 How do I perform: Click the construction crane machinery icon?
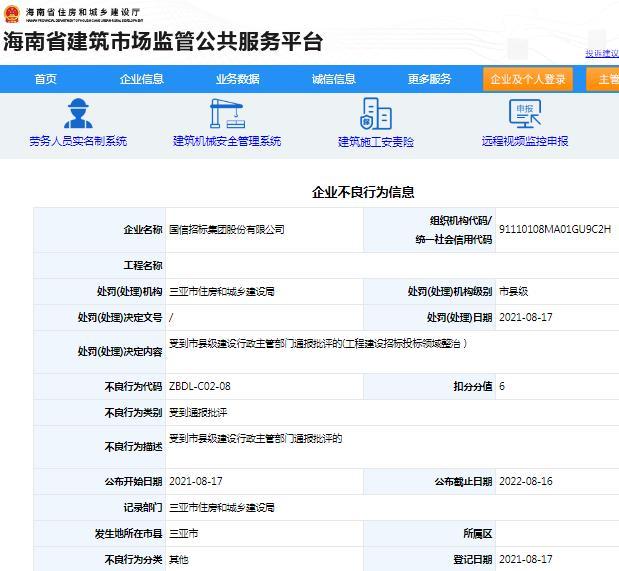[x=227, y=113]
